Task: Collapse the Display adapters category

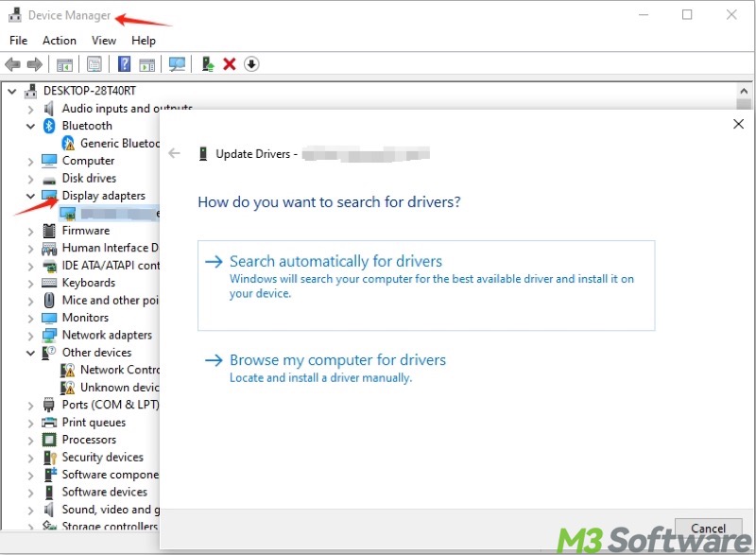Action: pyautogui.click(x=31, y=196)
